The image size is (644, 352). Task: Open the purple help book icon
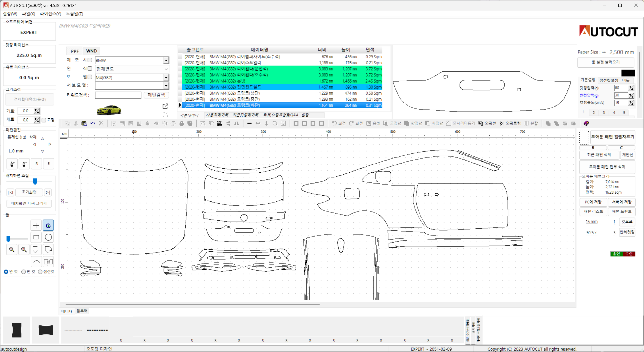pos(586,123)
